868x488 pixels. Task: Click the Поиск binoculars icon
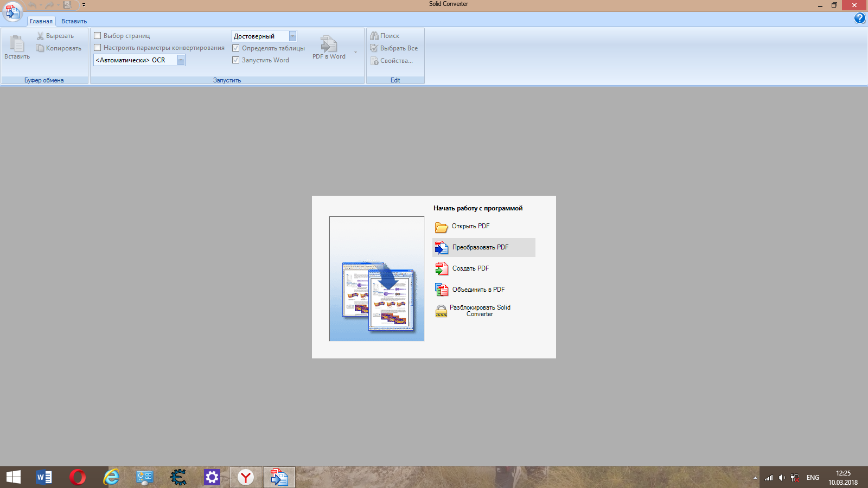[x=374, y=36]
